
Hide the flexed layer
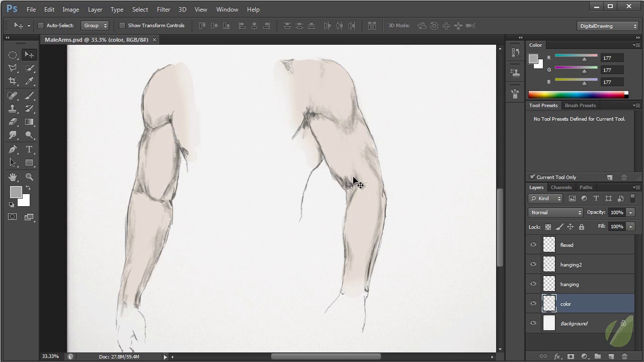(x=533, y=245)
